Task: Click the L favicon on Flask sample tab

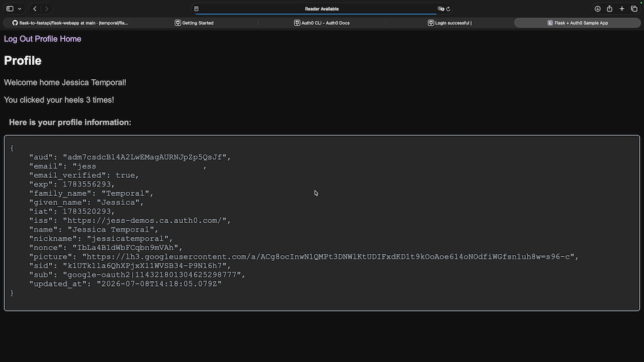Action: pos(550,23)
